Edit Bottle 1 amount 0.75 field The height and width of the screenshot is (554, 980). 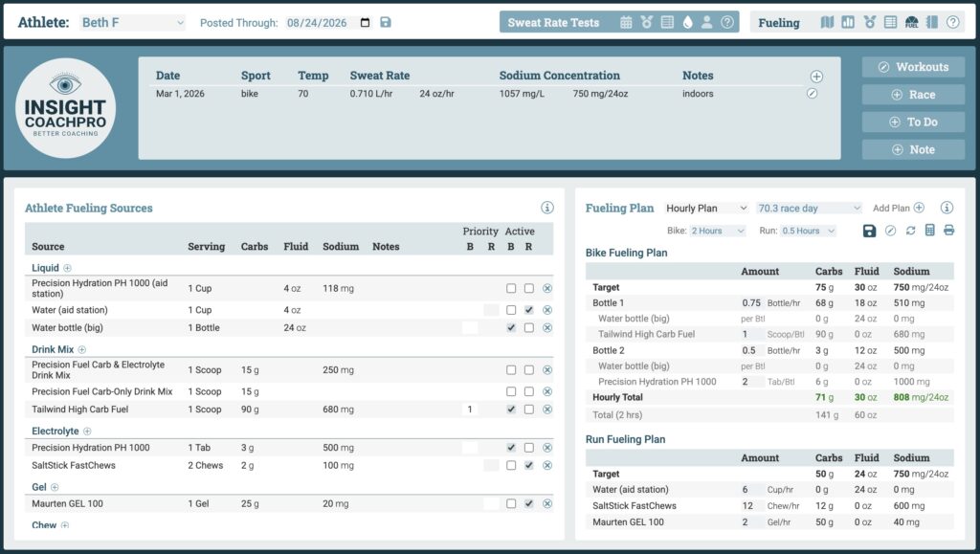(x=752, y=303)
